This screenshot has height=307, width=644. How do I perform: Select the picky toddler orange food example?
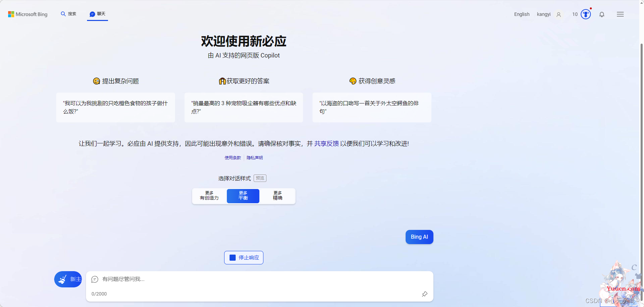[115, 108]
